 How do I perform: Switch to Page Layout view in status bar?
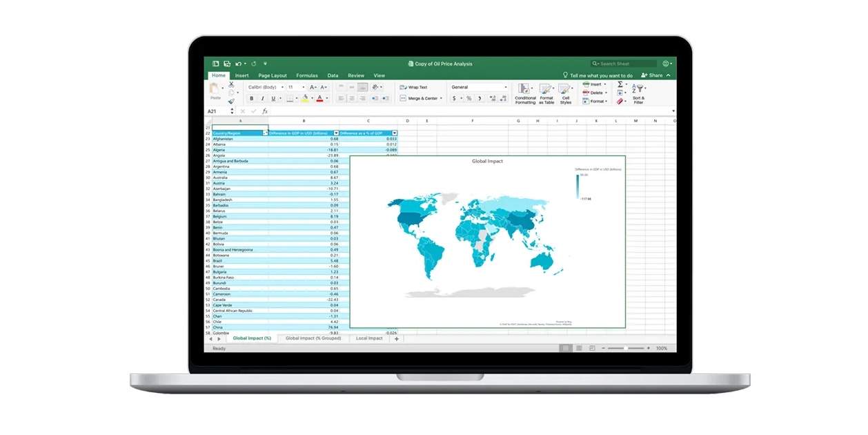tap(579, 349)
